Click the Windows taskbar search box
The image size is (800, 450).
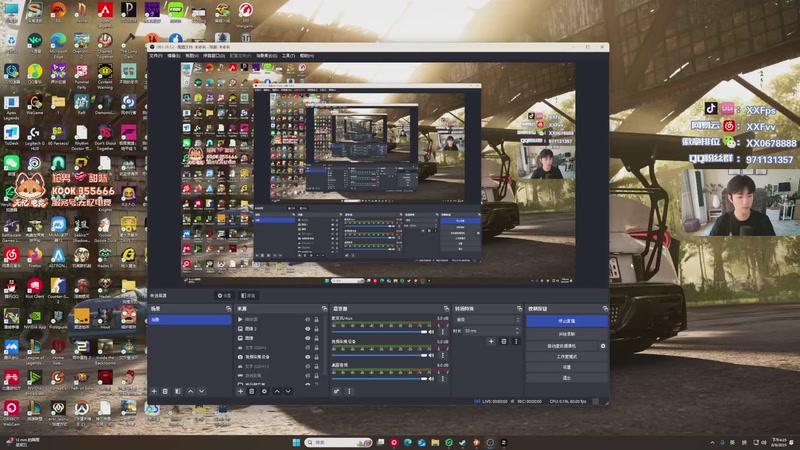[338, 442]
